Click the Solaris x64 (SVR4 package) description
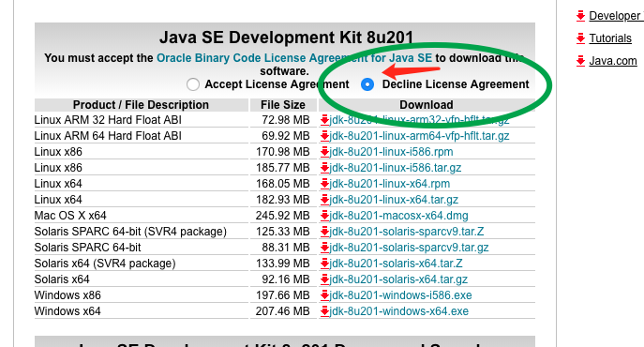The image size is (644, 347). [105, 264]
